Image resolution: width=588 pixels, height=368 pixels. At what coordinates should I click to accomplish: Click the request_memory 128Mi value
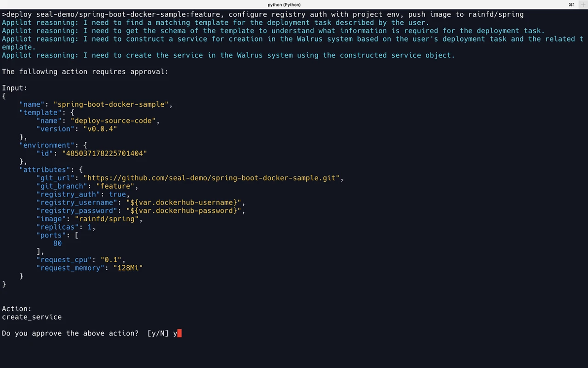128,268
